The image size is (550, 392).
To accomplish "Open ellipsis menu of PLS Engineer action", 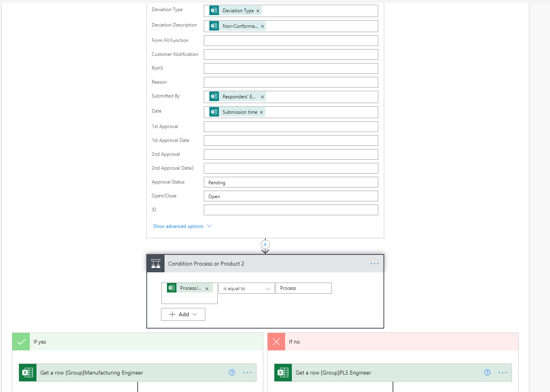I will coord(502,373).
